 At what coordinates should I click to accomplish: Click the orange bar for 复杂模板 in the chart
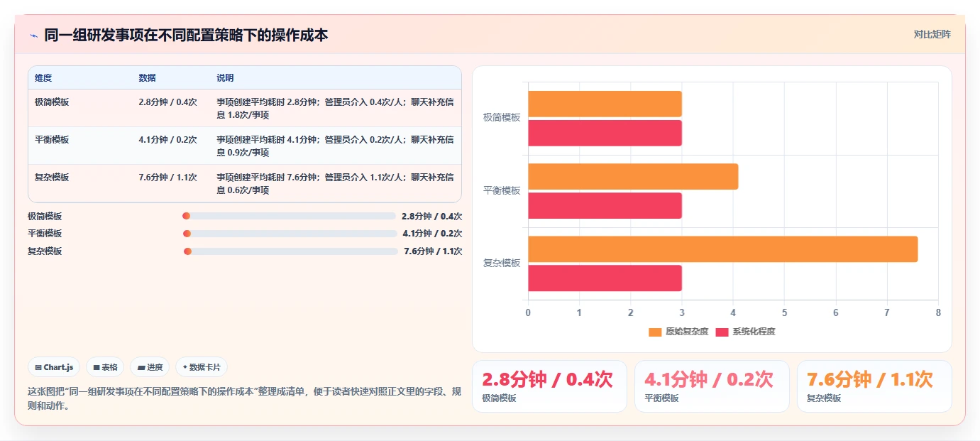click(x=722, y=249)
